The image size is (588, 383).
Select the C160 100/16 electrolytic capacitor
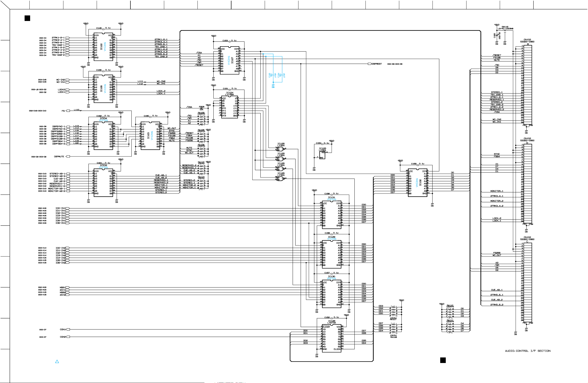pyautogui.click(x=497, y=36)
